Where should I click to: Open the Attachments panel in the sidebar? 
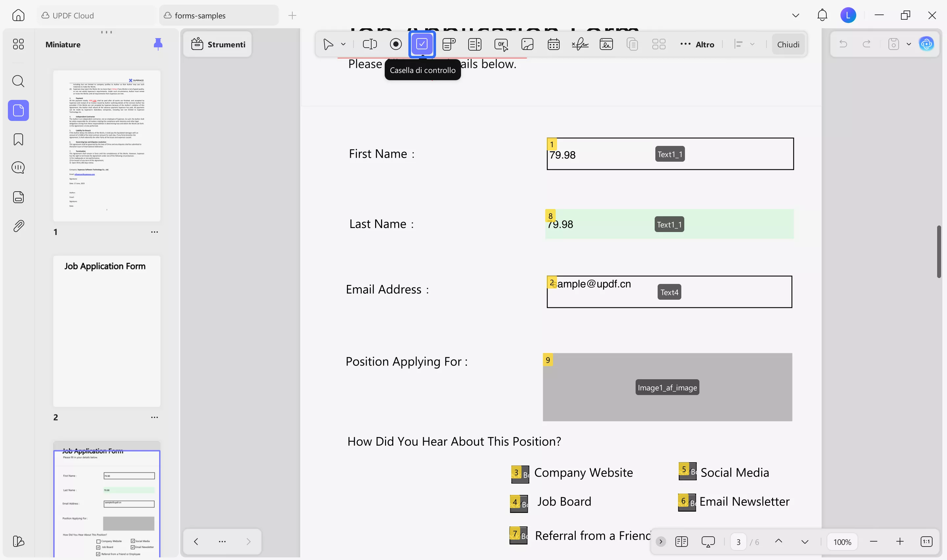[18, 226]
